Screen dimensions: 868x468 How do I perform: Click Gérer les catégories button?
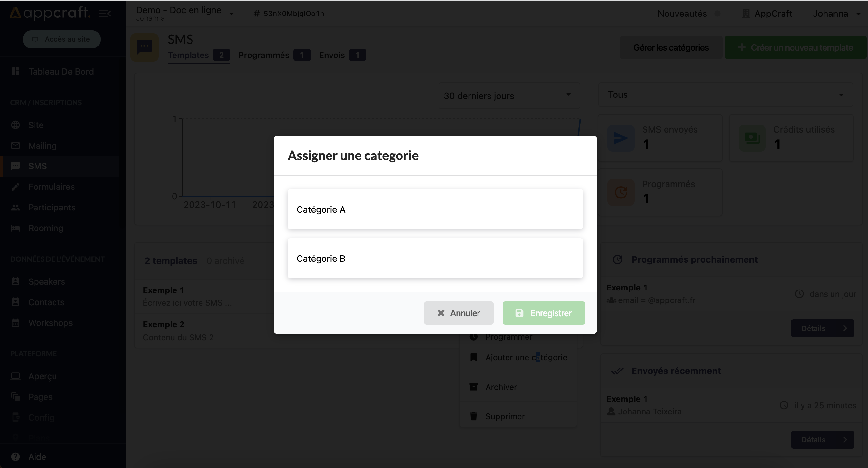671,48
